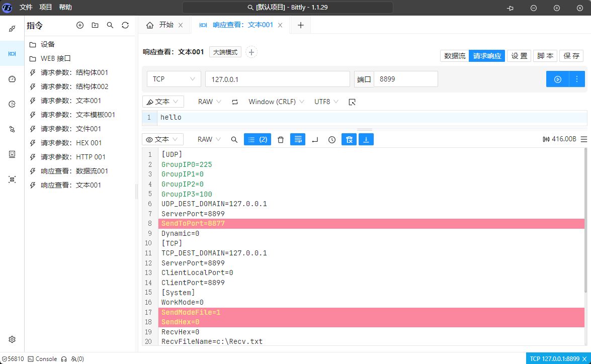Clear response output with the trash icon
591x364 pixels.
[x=281, y=139]
